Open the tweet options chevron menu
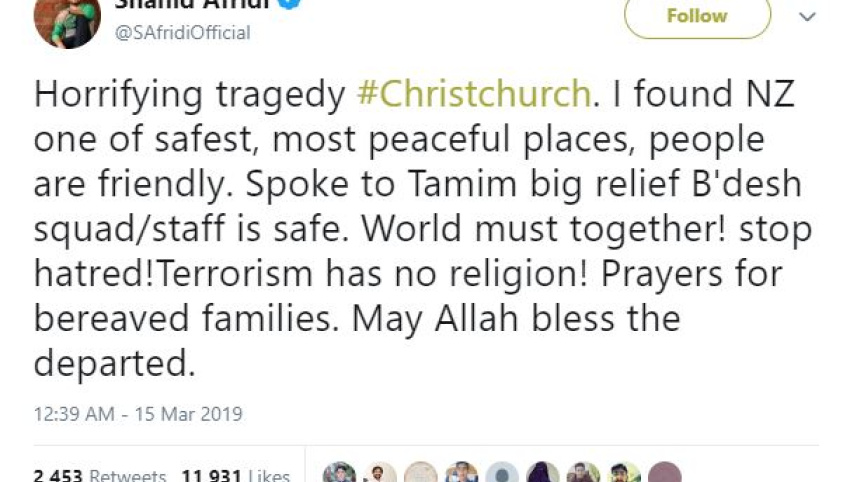857x482 pixels. tap(807, 17)
